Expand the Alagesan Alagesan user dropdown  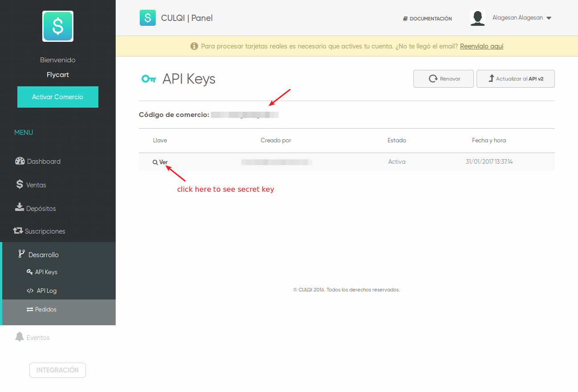[521, 18]
